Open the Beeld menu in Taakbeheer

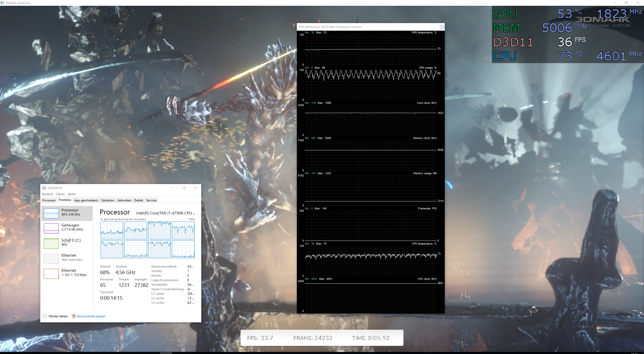(72, 194)
